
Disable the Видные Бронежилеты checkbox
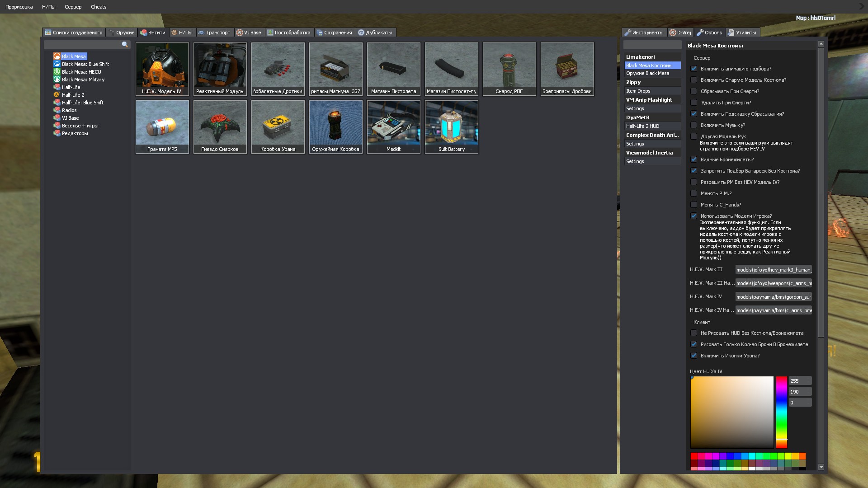coord(693,160)
